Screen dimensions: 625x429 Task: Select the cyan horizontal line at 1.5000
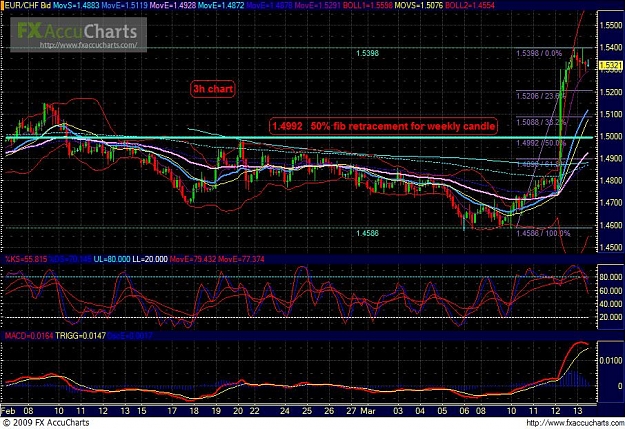pyautogui.click(x=299, y=138)
